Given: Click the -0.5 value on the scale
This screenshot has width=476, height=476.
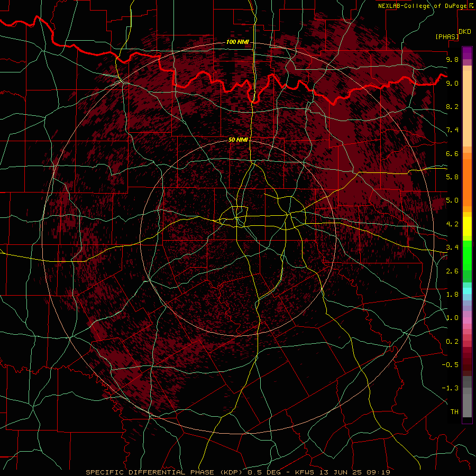Looking at the screenshot, I should point(450,365).
